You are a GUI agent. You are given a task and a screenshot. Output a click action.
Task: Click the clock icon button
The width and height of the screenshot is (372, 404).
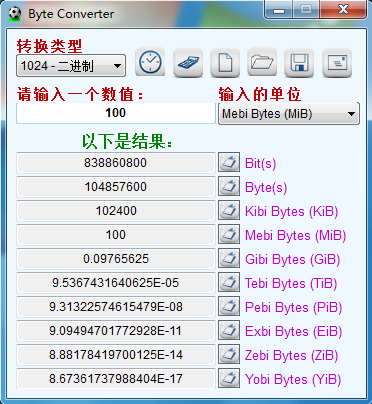tap(150, 62)
